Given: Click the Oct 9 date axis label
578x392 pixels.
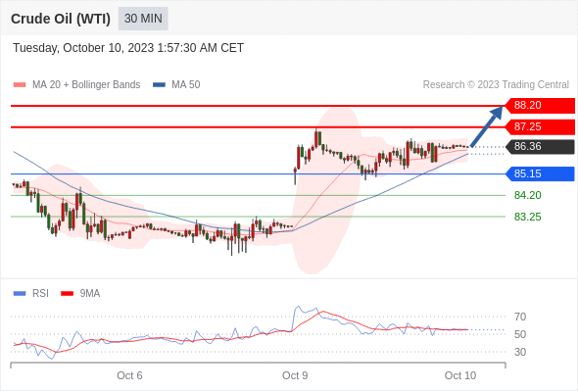Looking at the screenshot, I should tap(295, 375).
